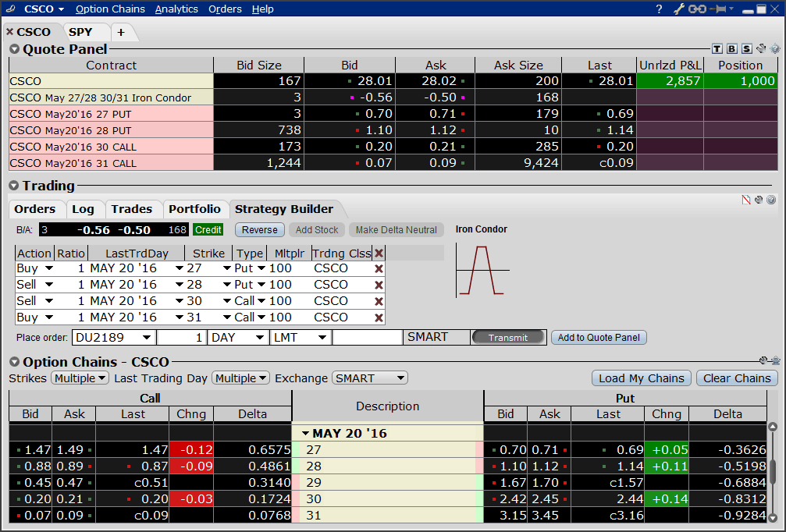Open the LMT order type dropdown
786x532 pixels.
(x=322, y=338)
